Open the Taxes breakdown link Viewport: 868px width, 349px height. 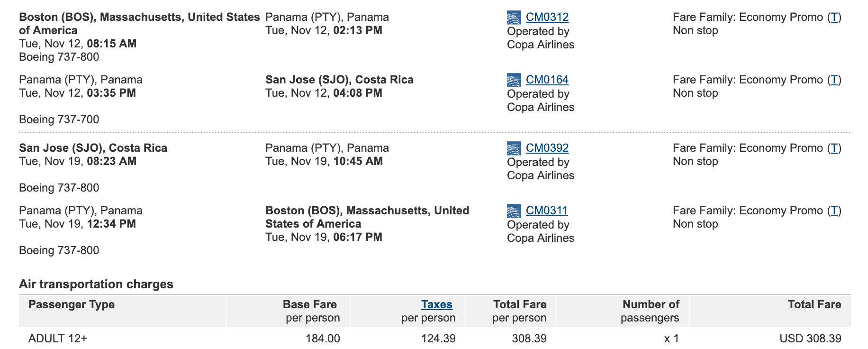click(x=436, y=304)
